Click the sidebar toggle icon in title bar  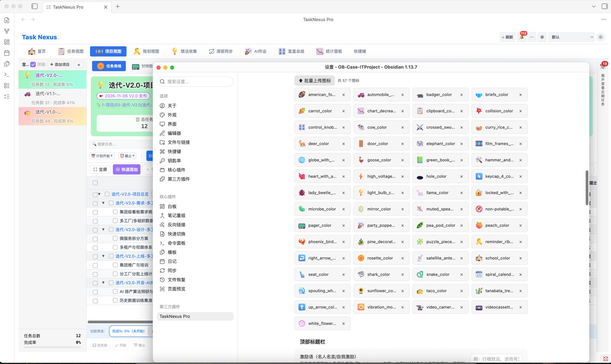pos(34,7)
